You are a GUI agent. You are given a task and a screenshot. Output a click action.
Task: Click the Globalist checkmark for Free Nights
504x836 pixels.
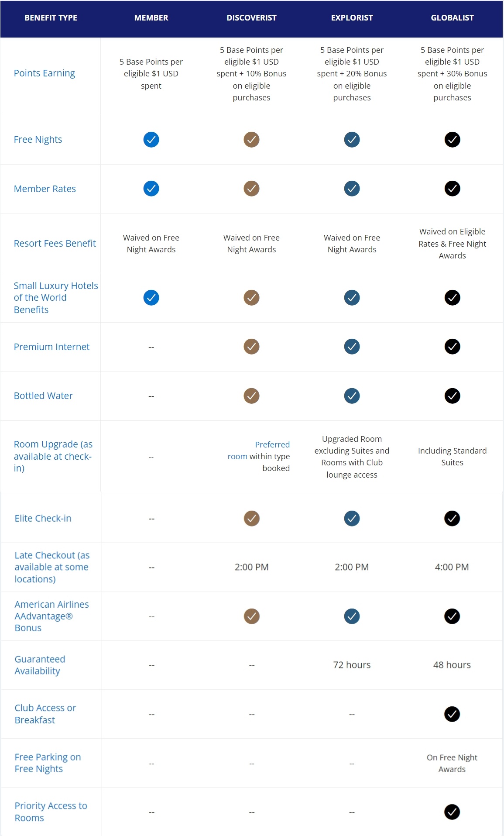tap(452, 140)
